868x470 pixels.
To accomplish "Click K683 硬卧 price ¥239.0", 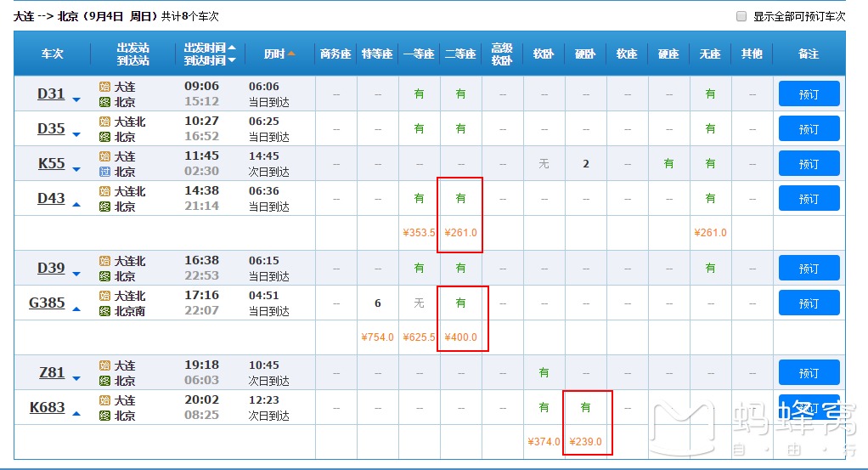I will pyautogui.click(x=586, y=442).
